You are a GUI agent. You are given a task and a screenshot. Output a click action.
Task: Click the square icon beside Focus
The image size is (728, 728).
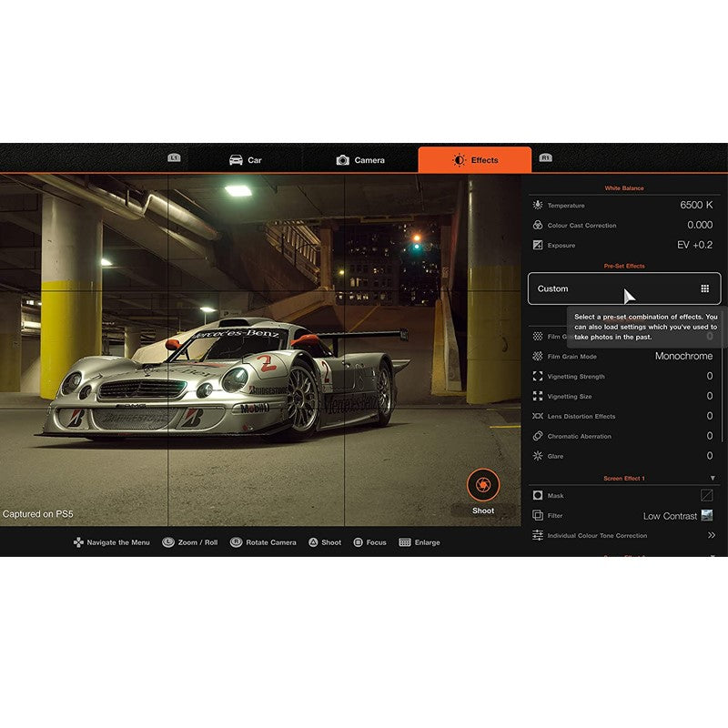click(358, 542)
